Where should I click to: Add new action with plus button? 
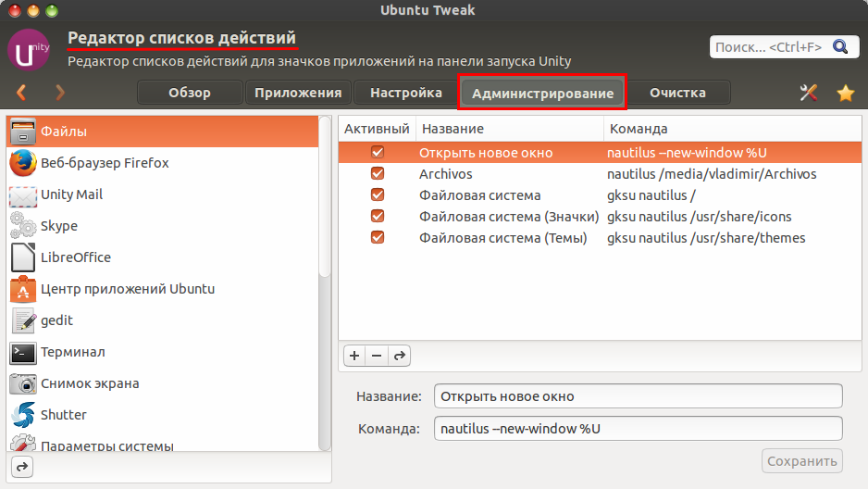point(354,356)
